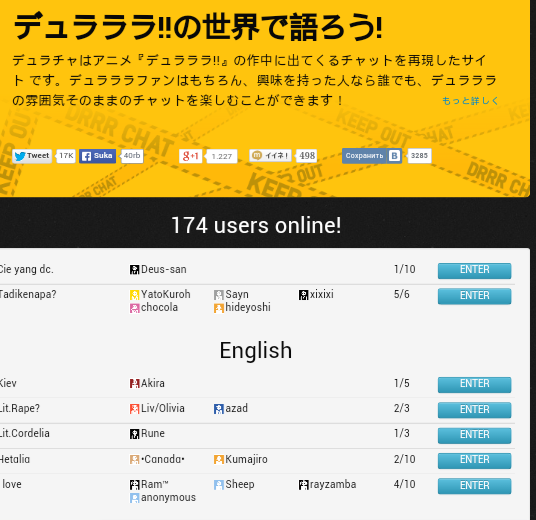Click •Canada•'s tan avatar icon
The image size is (536, 520).
135,459
